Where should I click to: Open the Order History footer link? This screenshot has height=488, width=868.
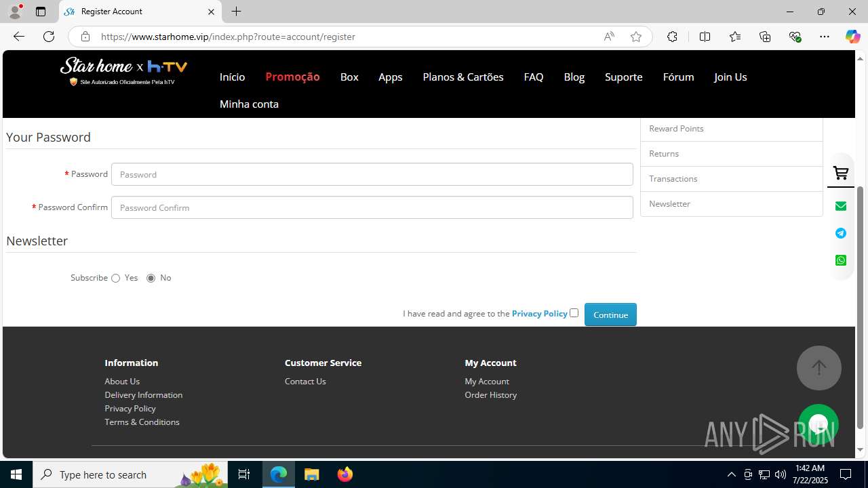pyautogui.click(x=491, y=395)
